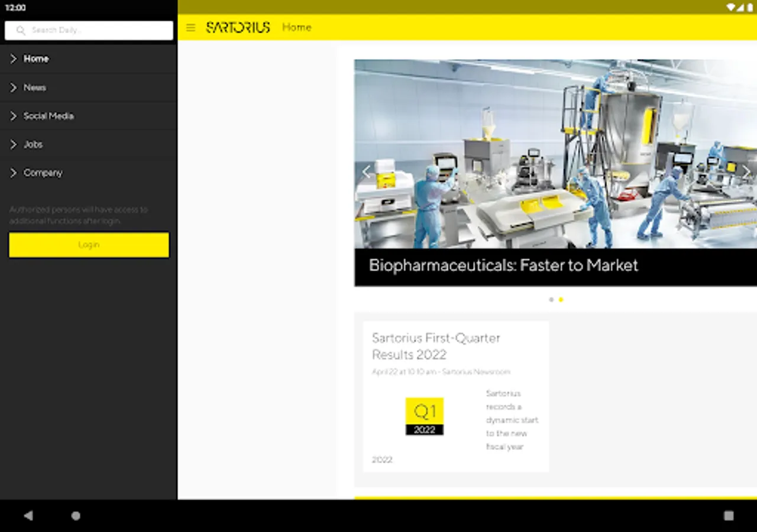Go to next carousel slide arrow
The height and width of the screenshot is (532, 757).
746,172
